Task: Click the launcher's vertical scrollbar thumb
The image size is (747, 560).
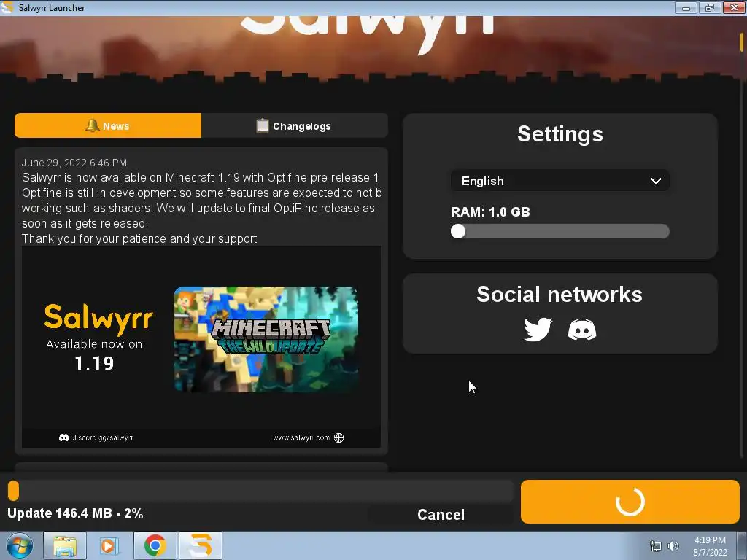Action: pos(742,42)
